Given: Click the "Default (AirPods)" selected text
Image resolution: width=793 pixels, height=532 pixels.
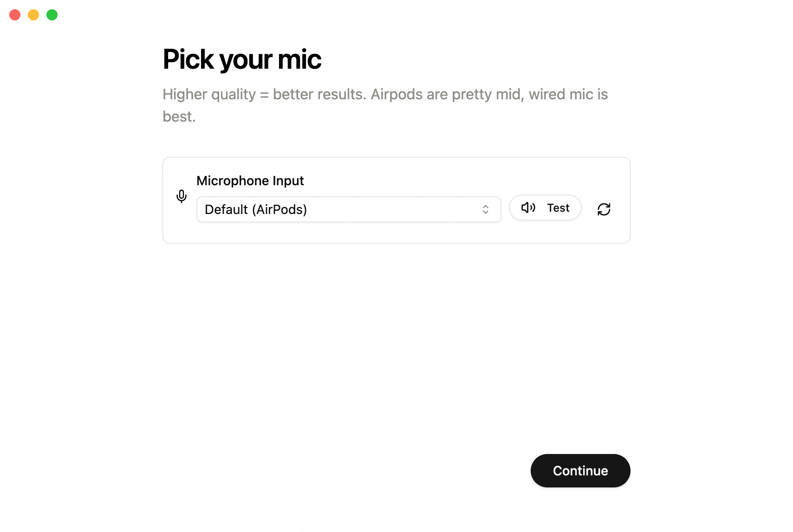Looking at the screenshot, I should (256, 209).
